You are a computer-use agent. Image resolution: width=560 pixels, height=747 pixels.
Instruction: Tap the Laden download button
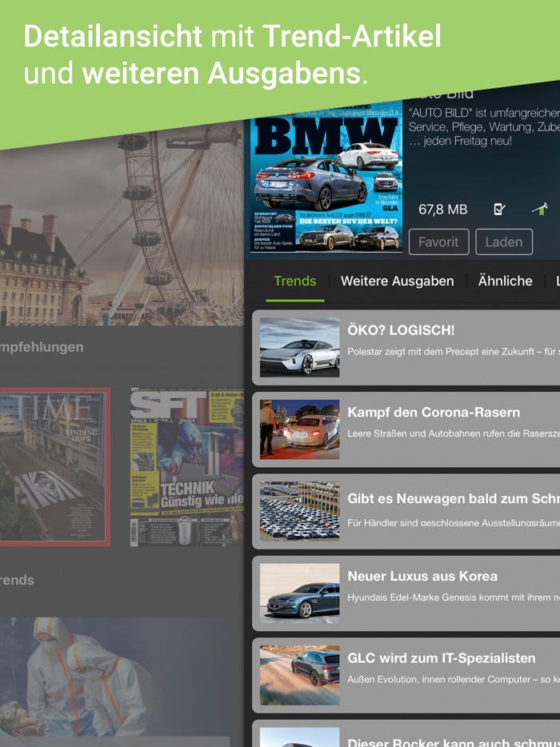pos(504,242)
